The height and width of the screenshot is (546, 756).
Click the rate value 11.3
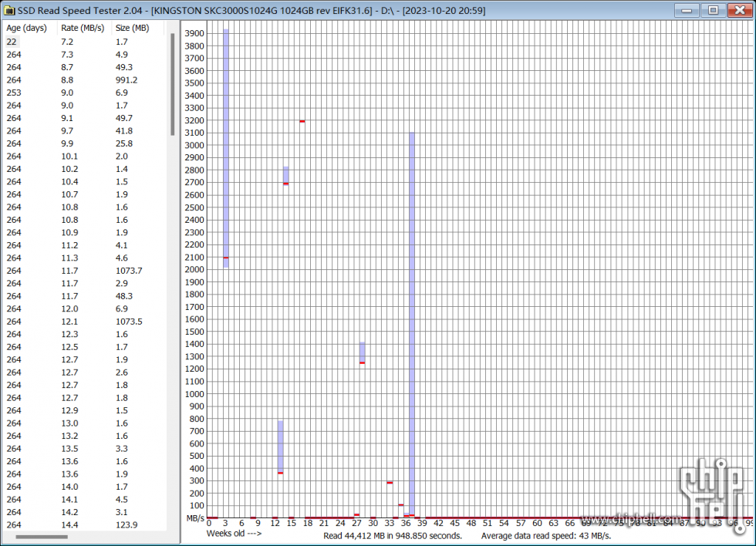(x=69, y=258)
